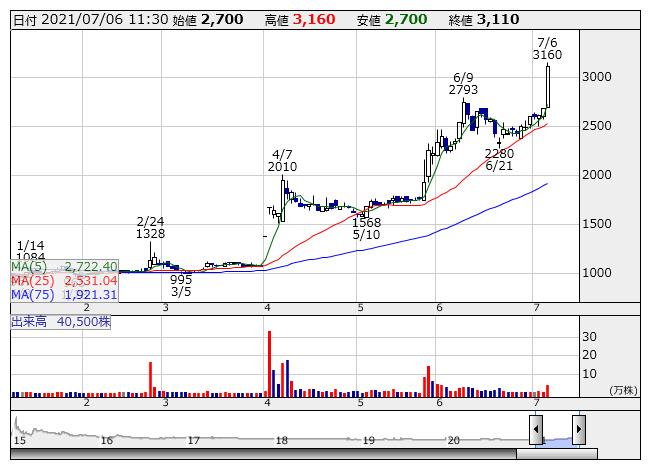Click the 高値 3,160 header value
The image size is (653, 470).
pos(300,20)
